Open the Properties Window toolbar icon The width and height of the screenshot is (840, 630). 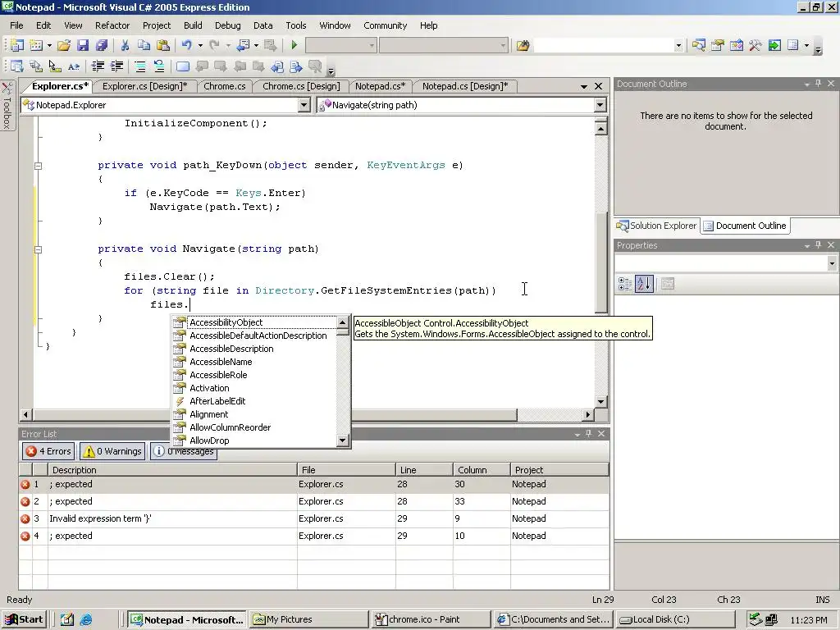pos(717,46)
